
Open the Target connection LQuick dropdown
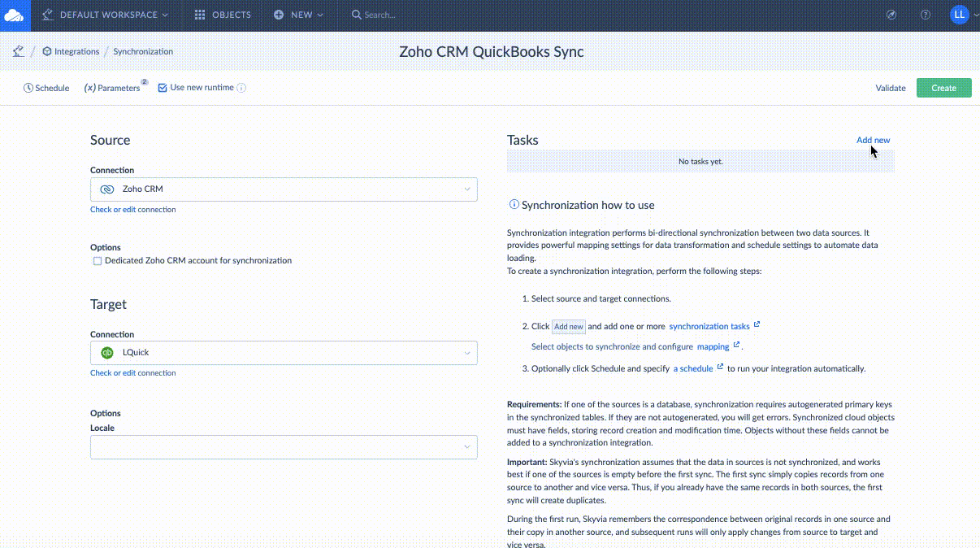point(284,352)
